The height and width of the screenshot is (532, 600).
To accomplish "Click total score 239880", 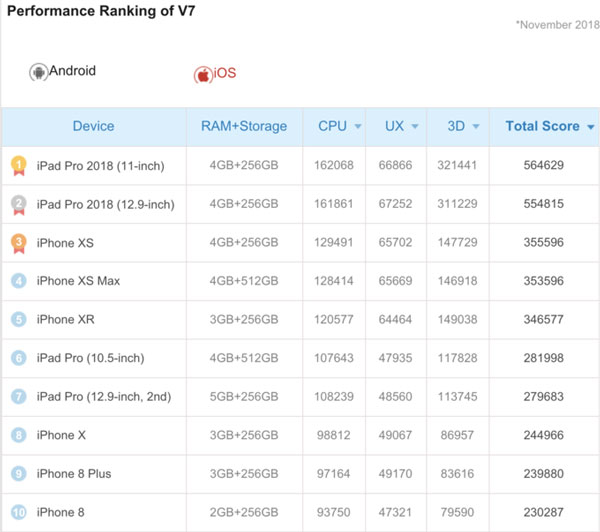I will click(x=543, y=474).
